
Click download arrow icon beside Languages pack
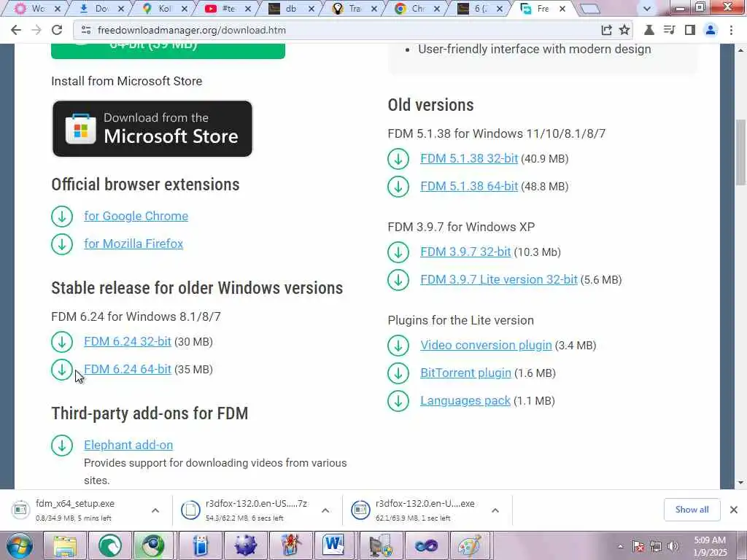coord(398,400)
